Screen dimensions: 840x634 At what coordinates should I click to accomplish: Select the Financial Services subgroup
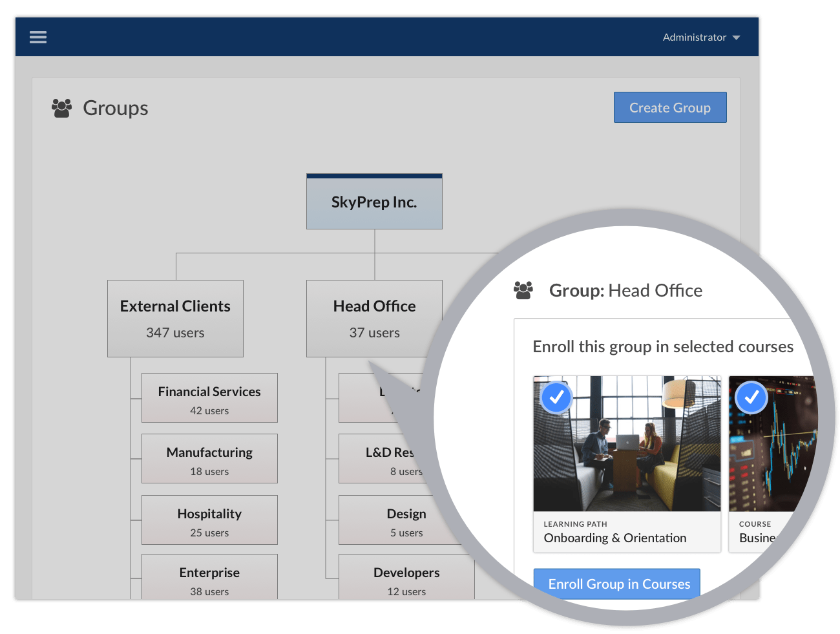pos(209,397)
